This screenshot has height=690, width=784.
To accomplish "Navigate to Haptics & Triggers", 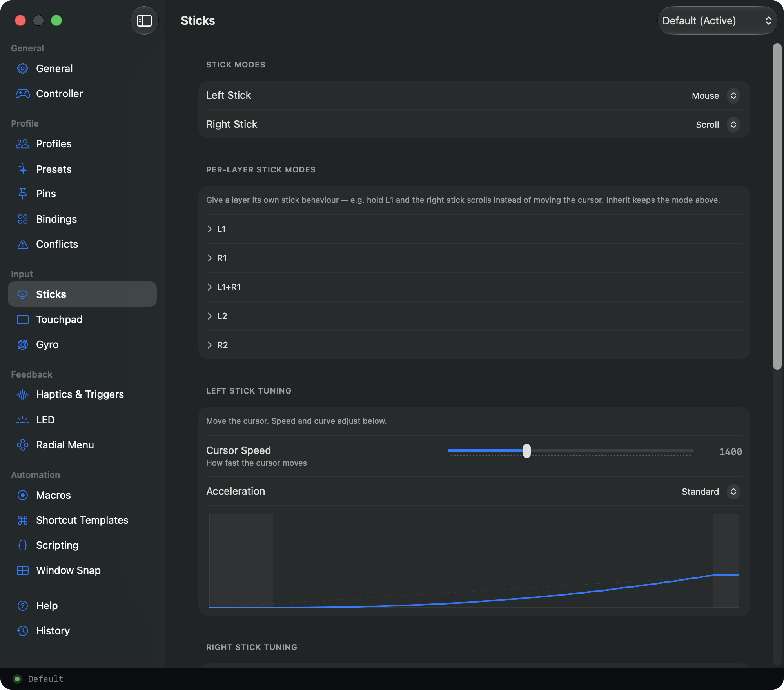I will point(82,394).
